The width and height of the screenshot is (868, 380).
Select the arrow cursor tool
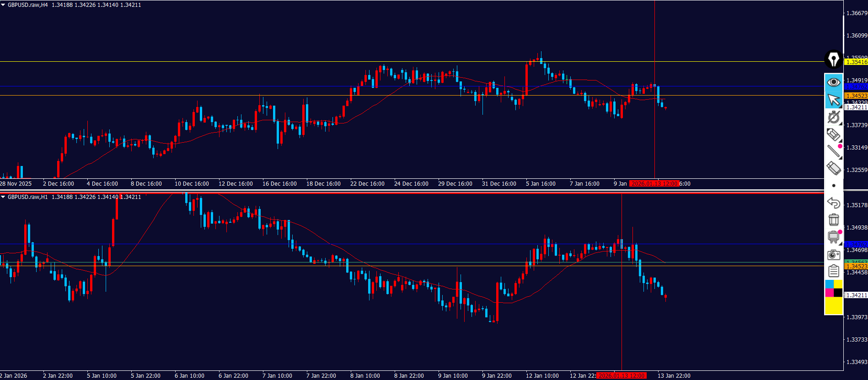(x=833, y=100)
